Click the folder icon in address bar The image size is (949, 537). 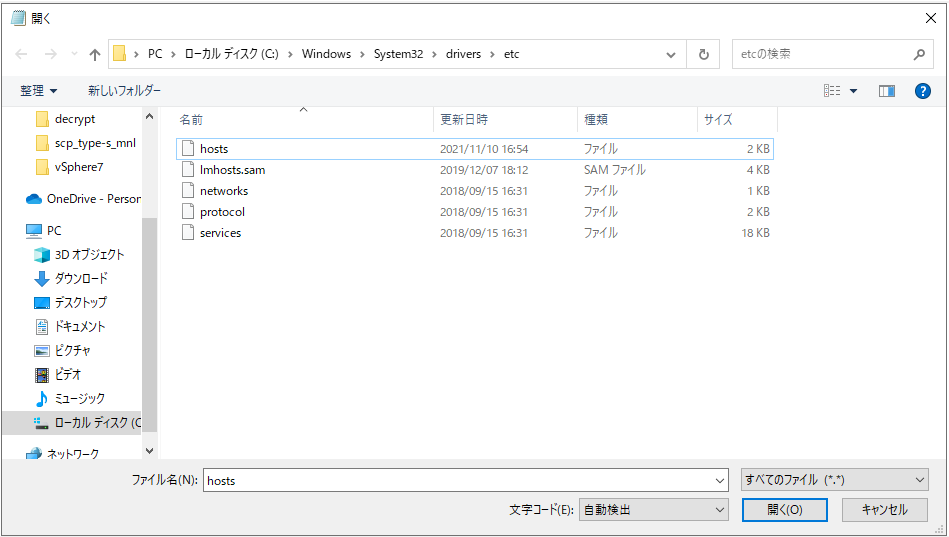120,54
